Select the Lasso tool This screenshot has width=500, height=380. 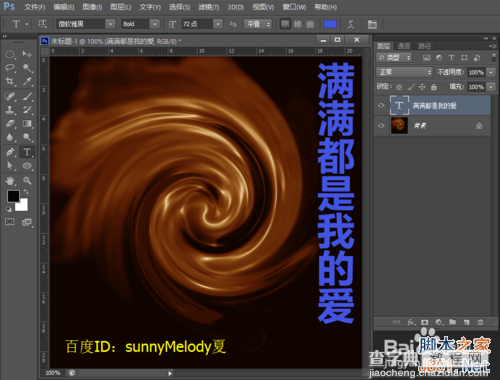point(10,68)
